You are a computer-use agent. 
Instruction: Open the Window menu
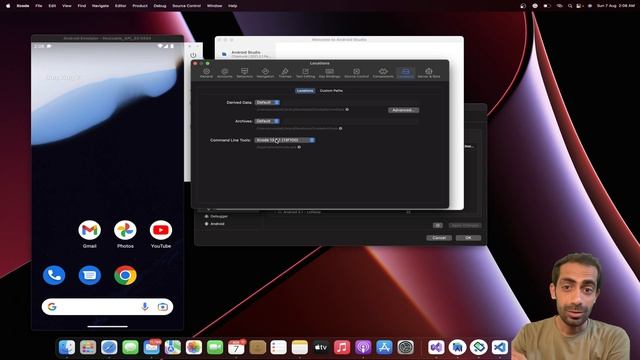(214, 6)
